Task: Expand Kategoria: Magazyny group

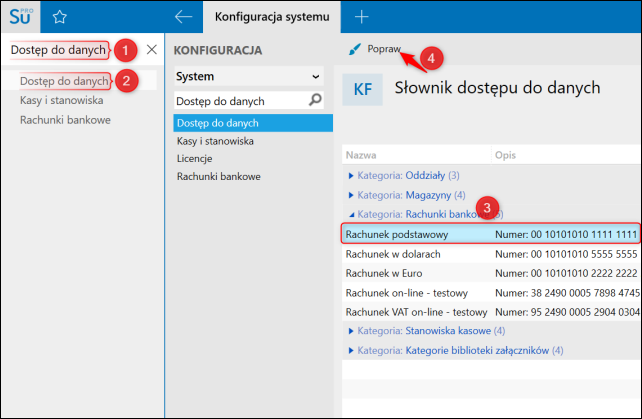Action: click(351, 194)
